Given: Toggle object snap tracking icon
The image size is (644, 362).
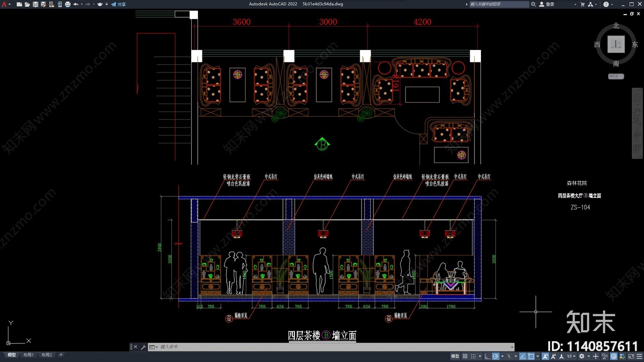Looking at the screenshot, I should pyautogui.click(x=523, y=356).
